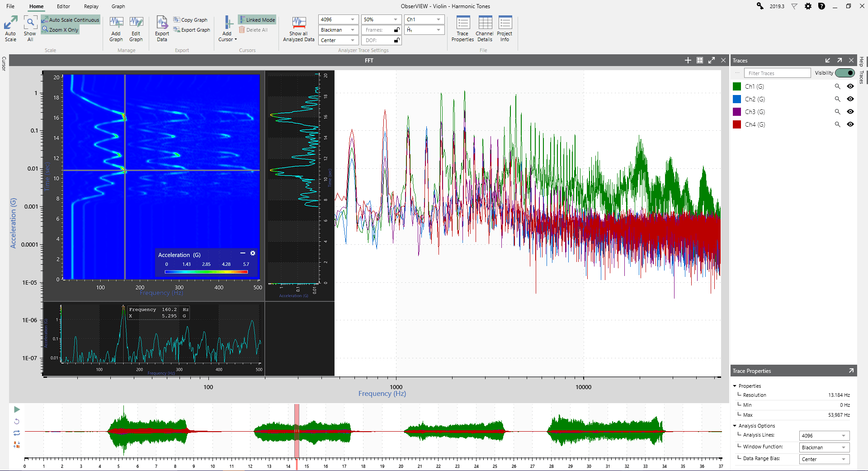Open the Replay tab
The height and width of the screenshot is (471, 868).
pos(91,6)
